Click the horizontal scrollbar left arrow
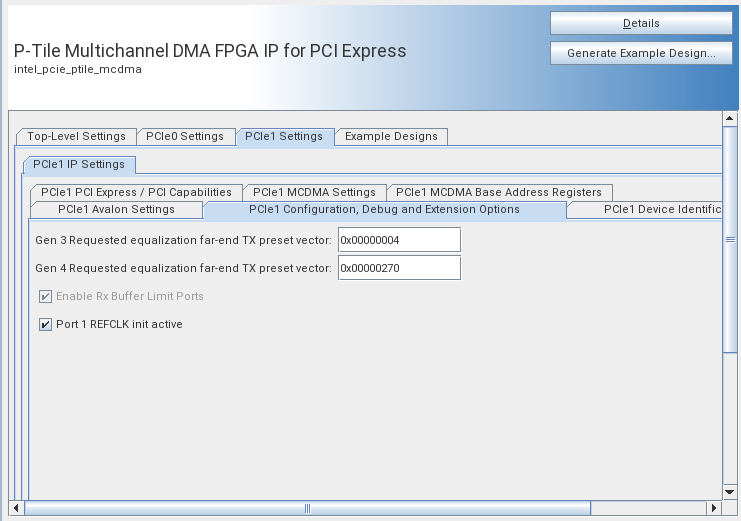The height and width of the screenshot is (521, 741). coord(15,508)
